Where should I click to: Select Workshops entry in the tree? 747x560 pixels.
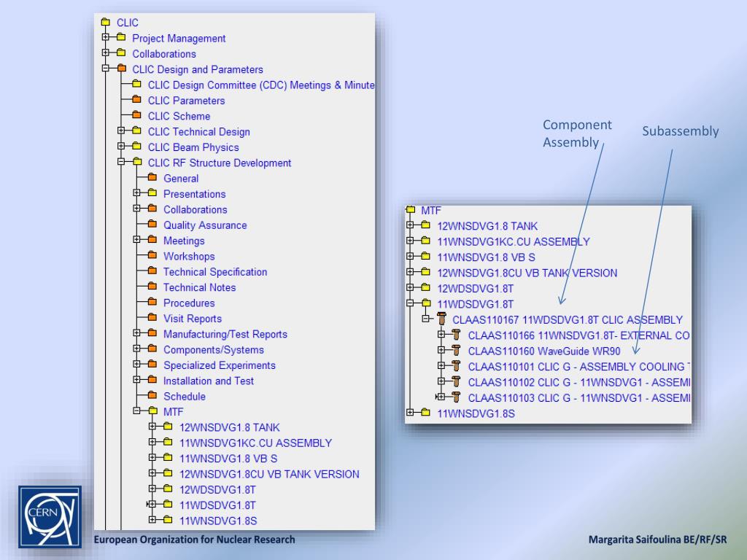click(189, 256)
